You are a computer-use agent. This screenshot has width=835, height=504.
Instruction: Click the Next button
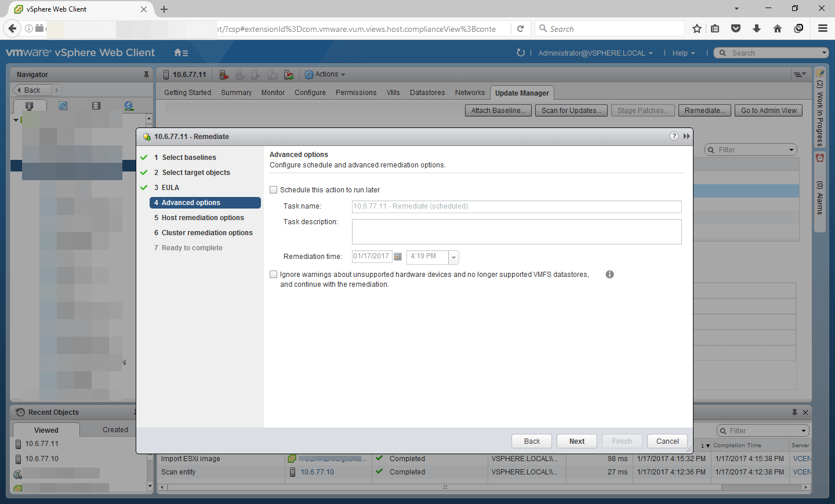click(577, 441)
